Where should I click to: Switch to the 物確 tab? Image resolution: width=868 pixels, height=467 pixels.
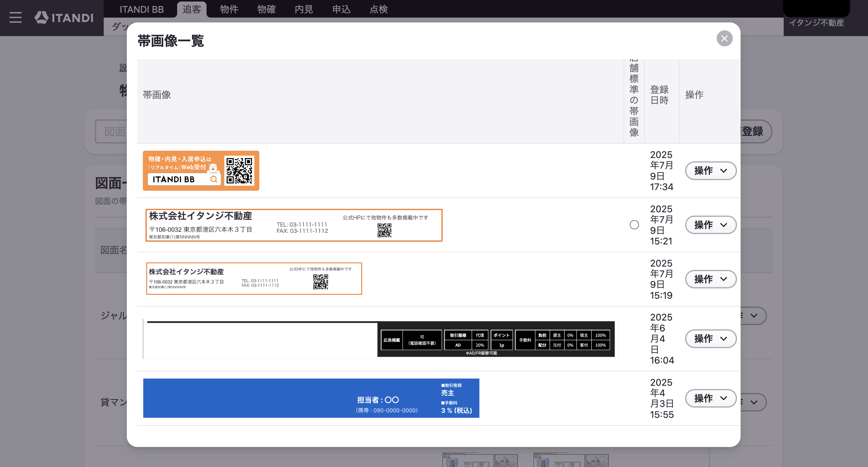(x=266, y=9)
